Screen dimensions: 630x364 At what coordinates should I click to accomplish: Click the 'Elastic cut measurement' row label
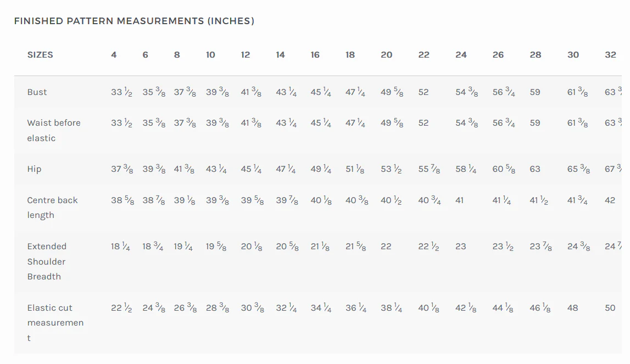click(55, 323)
